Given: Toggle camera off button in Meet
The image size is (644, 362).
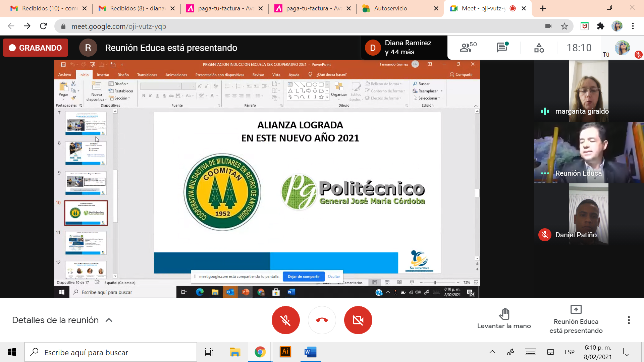Looking at the screenshot, I should 358,320.
